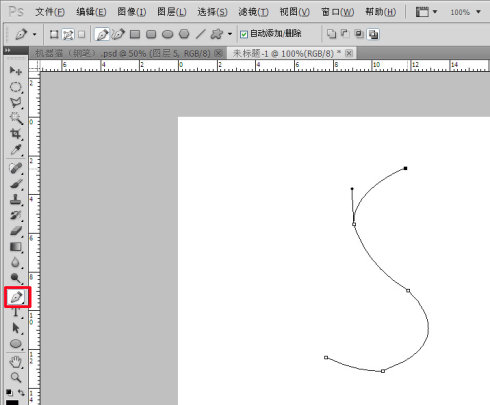Enable Shape layers mode in options bar
Image resolution: width=490 pixels, height=405 pixels.
pyautogui.click(x=54, y=34)
